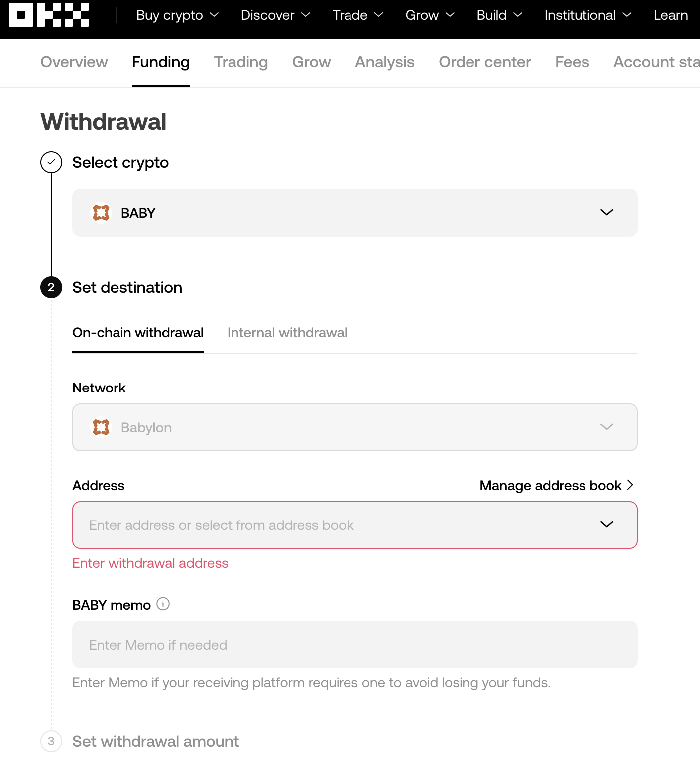Focus the withdrawal address input field
The width and height of the screenshot is (700, 781).
pyautogui.click(x=355, y=525)
